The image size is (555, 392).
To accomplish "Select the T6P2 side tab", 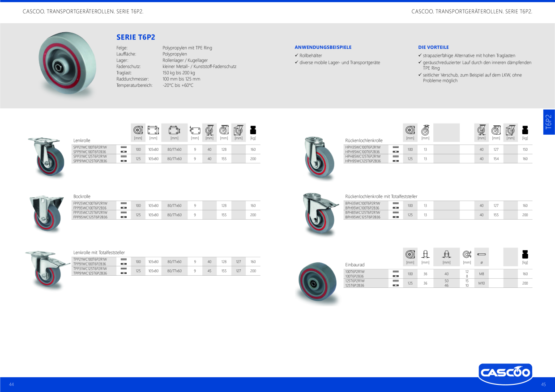I will pos(549,122).
